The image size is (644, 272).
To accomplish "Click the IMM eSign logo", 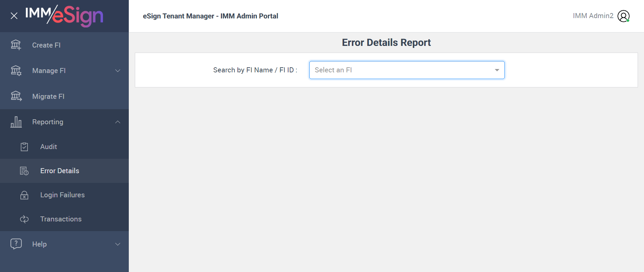I will click(x=64, y=16).
